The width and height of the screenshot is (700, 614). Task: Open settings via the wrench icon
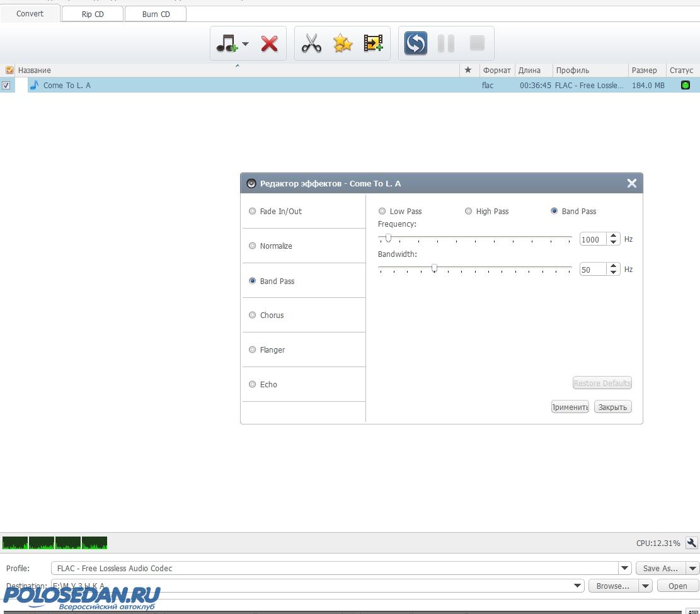pos(691,543)
